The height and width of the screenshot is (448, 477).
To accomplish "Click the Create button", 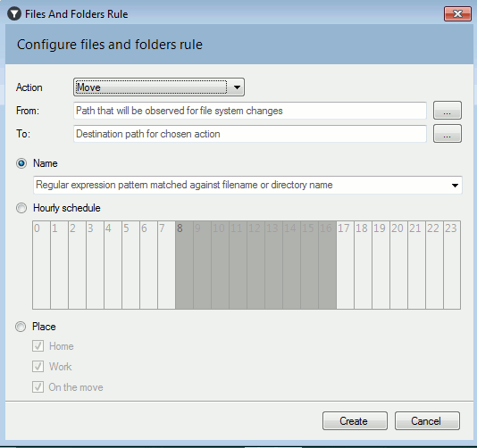I will pyautogui.click(x=355, y=421).
